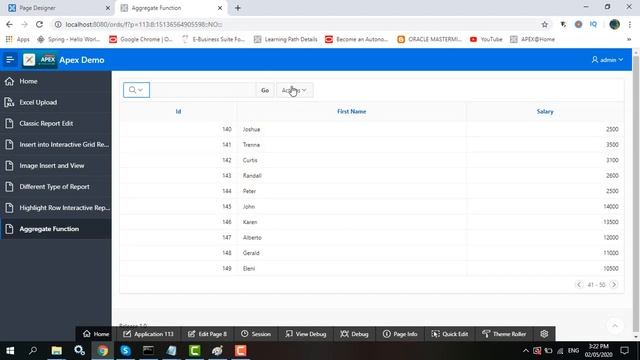Click the salary value 14000

[611, 207]
